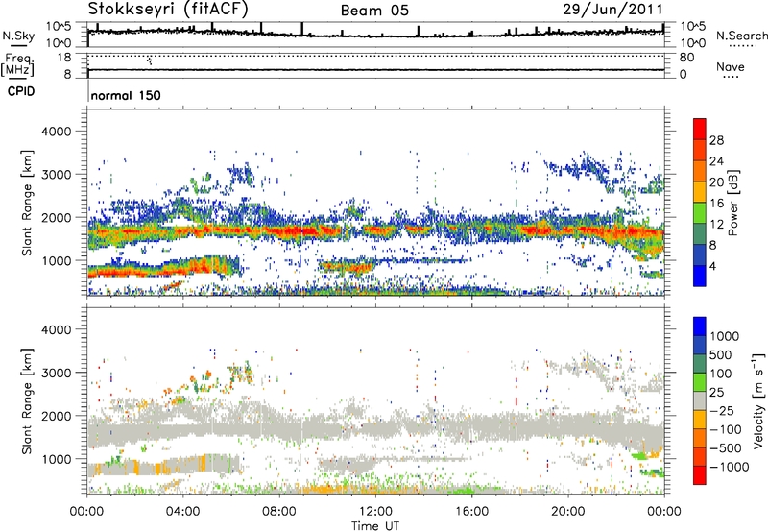Pick the gray segment of velocity colorbar
The height and width of the screenshot is (532, 768).
(x=700, y=400)
